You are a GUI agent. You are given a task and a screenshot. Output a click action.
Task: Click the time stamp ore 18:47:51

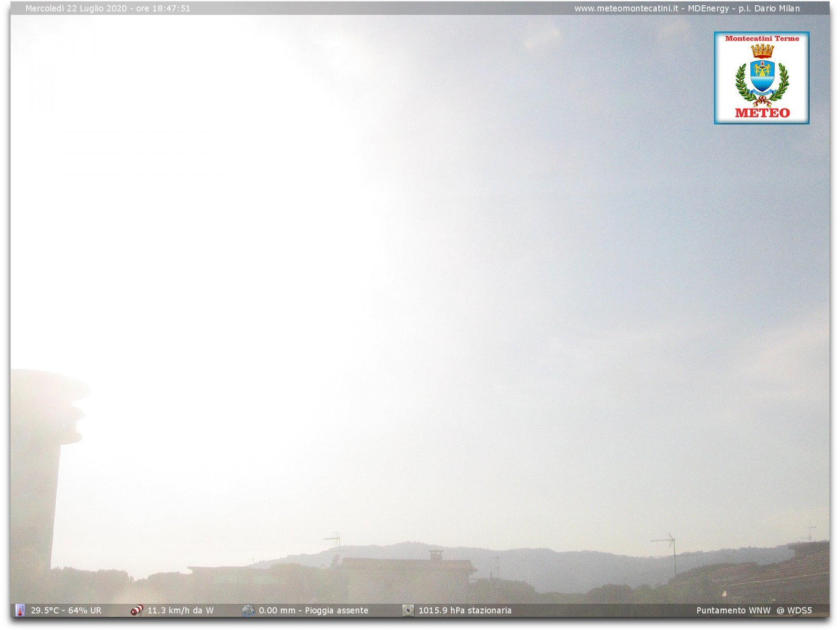tap(163, 8)
